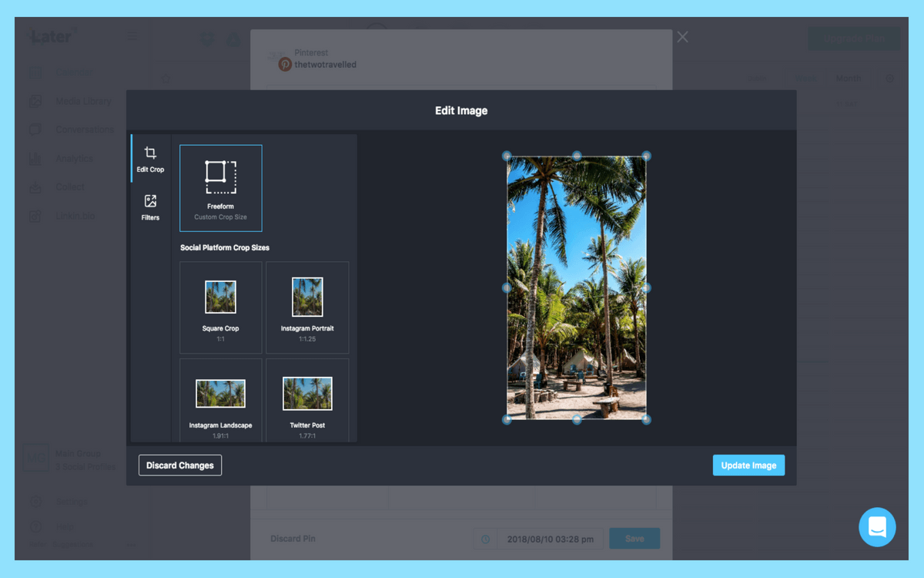This screenshot has height=578, width=924.
Task: Click the Discard Pin link
Action: tap(293, 539)
